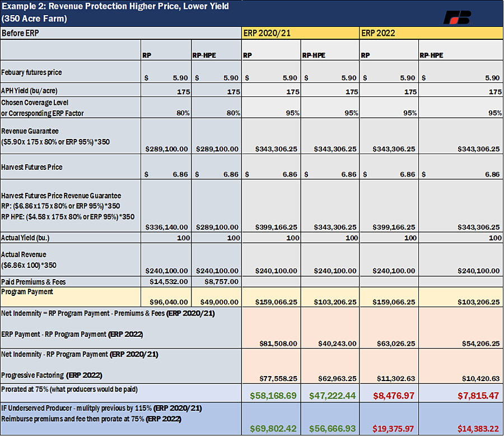Click the Farm Bureau logo icon
This screenshot has height=436, width=504.
pos(457,17)
